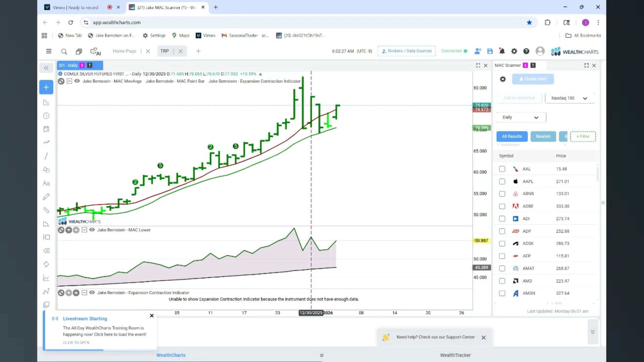Toggle visibility of Expansion Contraction Indicator
This screenshot has height=362, width=644.
(92, 293)
